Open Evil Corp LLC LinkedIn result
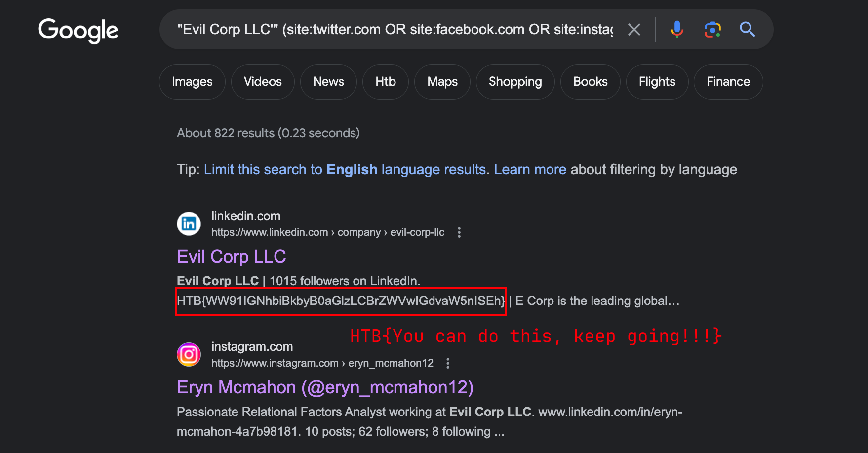This screenshot has width=868, height=453. tap(232, 257)
